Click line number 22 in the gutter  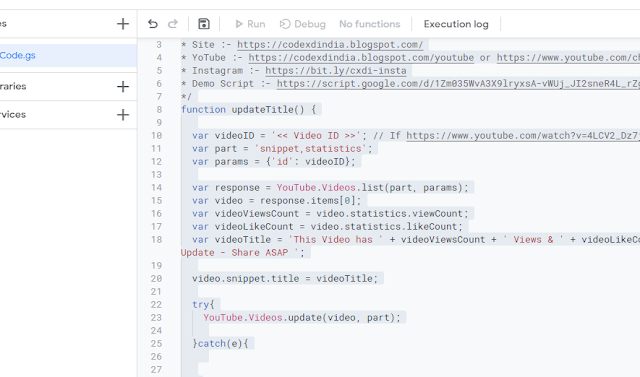tap(156, 304)
